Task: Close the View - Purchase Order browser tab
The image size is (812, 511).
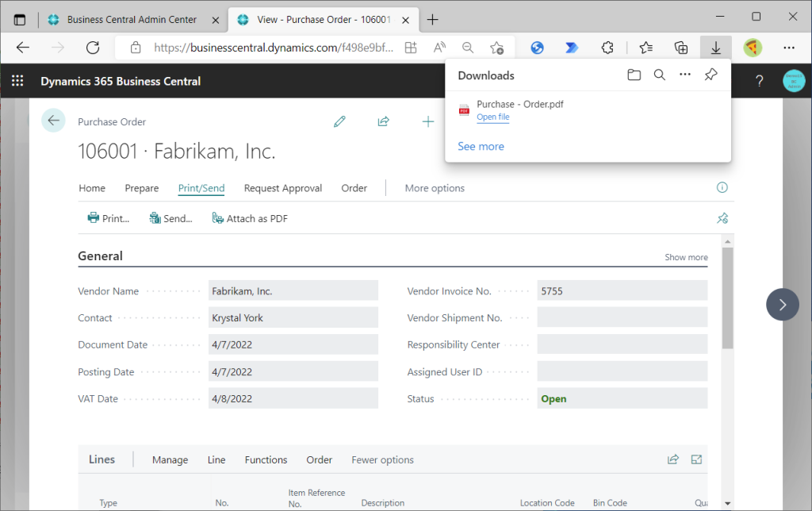Action: click(x=406, y=20)
